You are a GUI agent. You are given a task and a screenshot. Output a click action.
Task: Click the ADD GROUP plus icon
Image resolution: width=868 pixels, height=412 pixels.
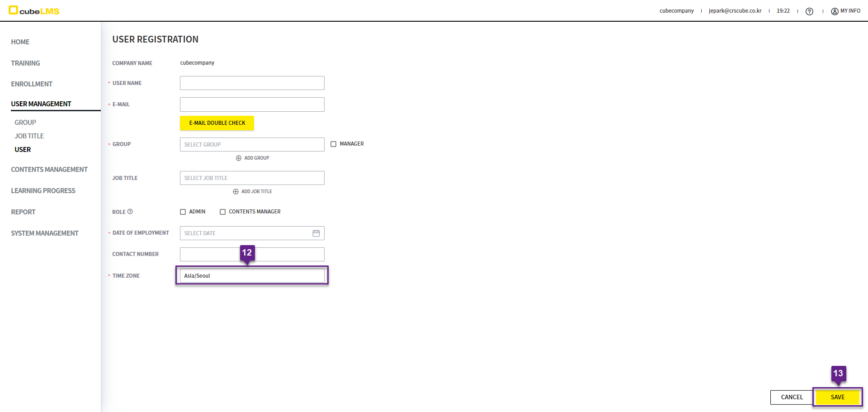pos(239,158)
